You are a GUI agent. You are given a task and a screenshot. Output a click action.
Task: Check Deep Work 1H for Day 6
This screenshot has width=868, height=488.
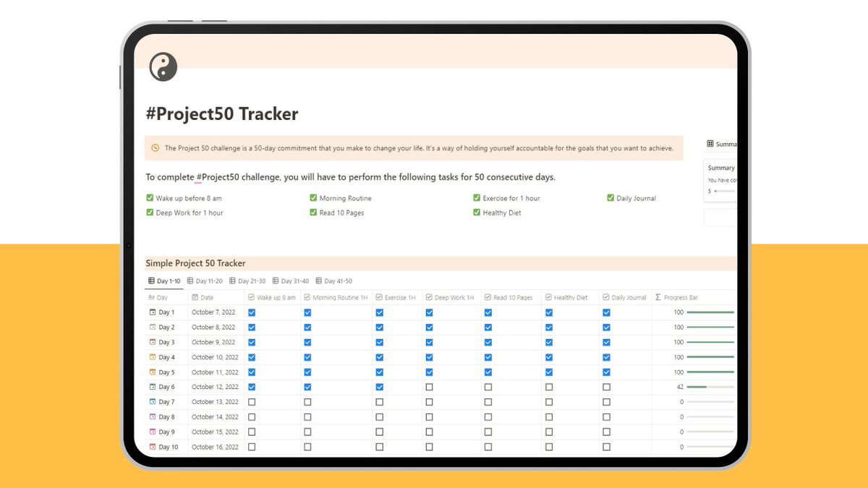point(429,387)
